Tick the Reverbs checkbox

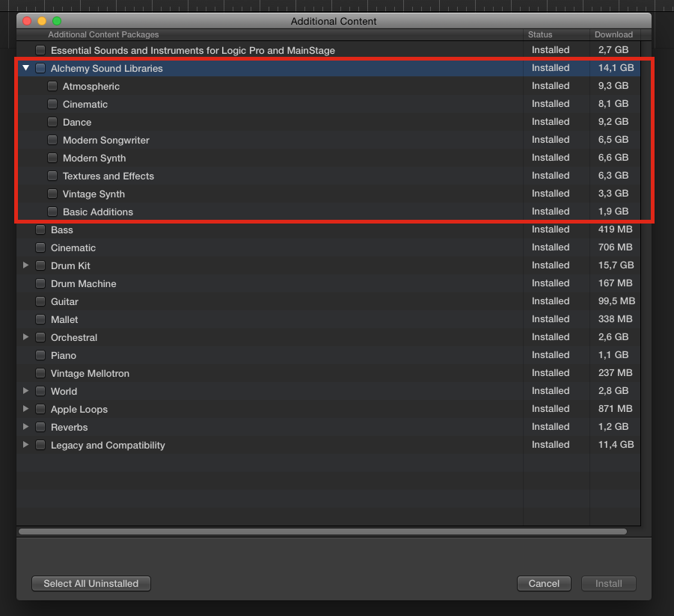(40, 427)
